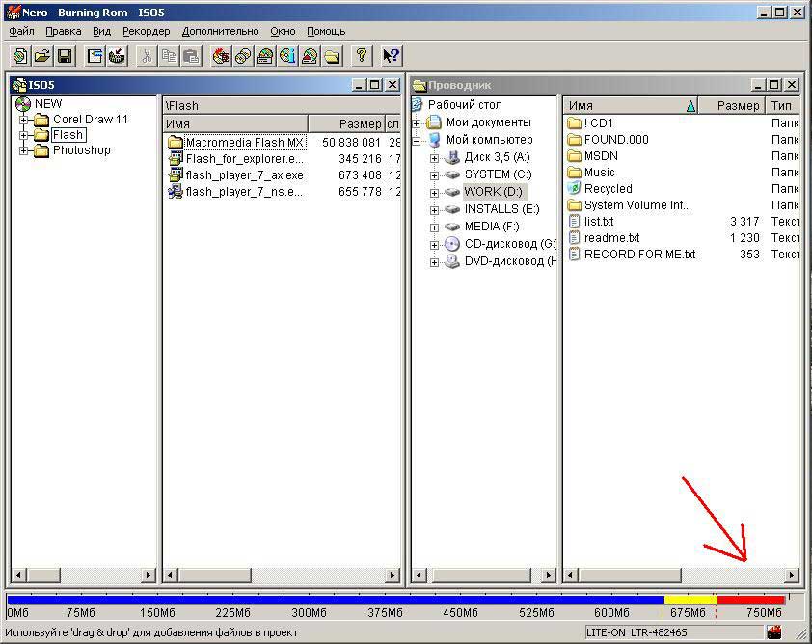The image size is (812, 644).
Task: Open an existing compilation from the toolbar
Action: point(43,55)
